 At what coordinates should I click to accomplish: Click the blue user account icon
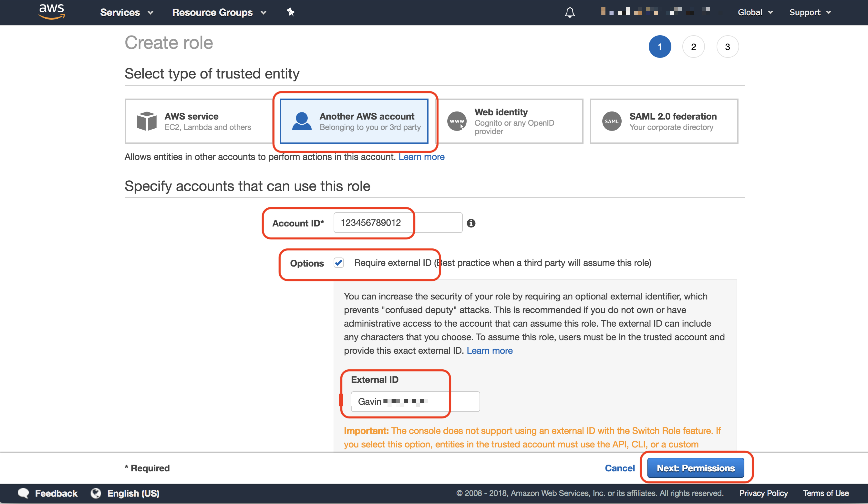coord(302,121)
